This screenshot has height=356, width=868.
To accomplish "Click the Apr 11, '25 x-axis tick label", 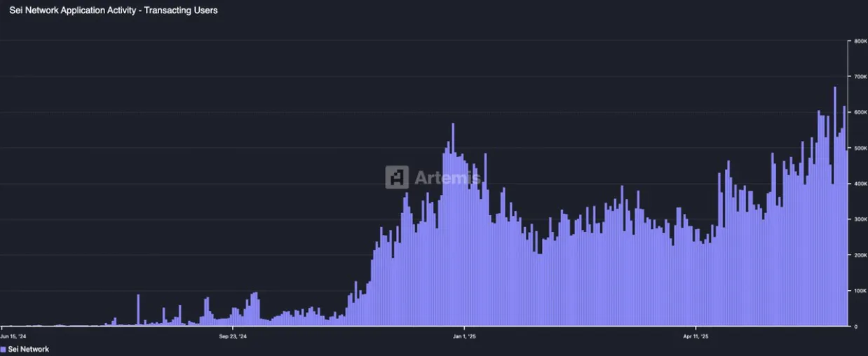I will (696, 336).
